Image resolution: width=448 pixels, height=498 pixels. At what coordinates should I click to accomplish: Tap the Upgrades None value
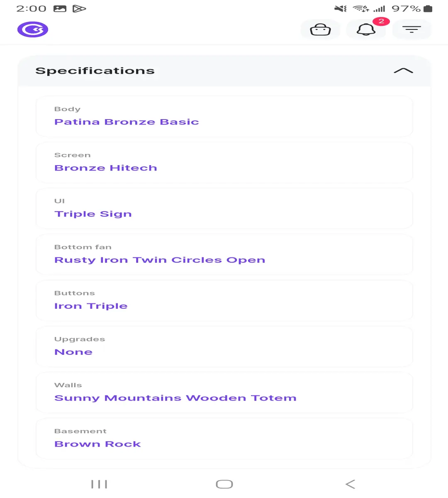[x=73, y=352]
